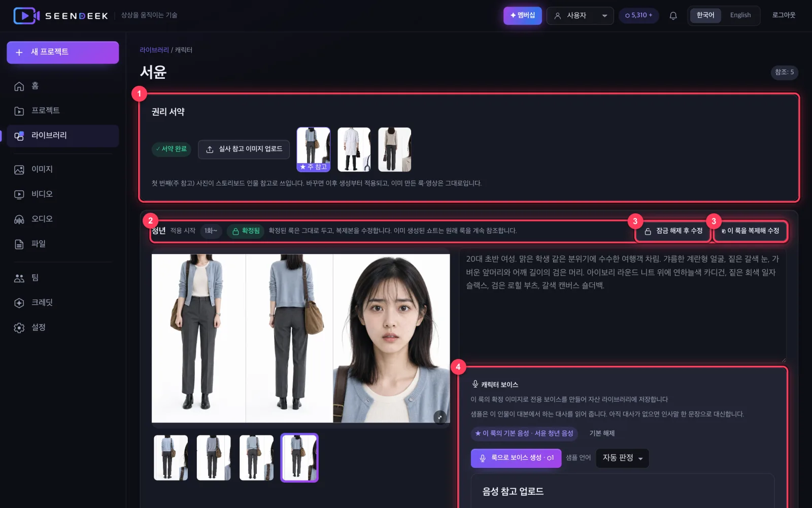This screenshot has width=812, height=508.
Task: Open Settings (설정) in sidebar
Action: (63, 328)
